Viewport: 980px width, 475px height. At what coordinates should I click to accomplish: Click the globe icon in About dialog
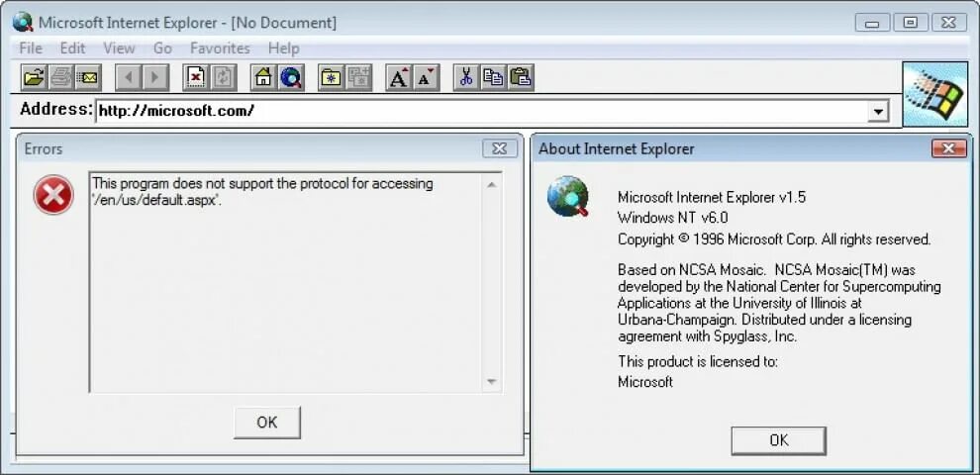[568, 196]
